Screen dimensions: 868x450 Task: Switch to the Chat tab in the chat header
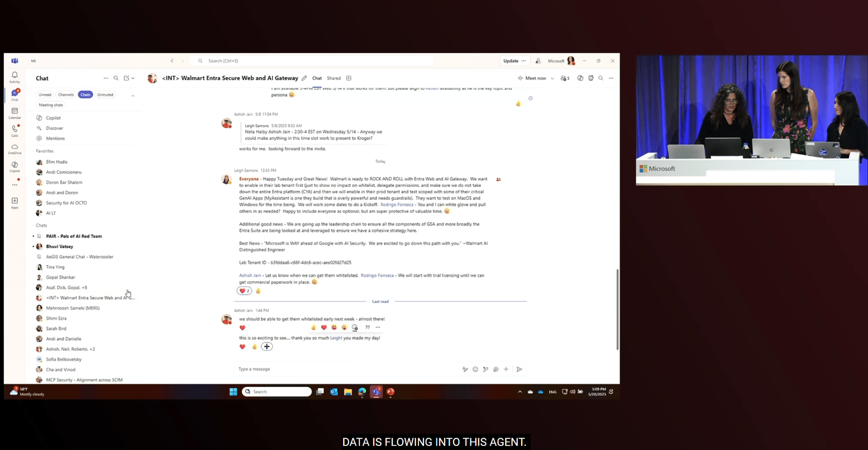[317, 78]
